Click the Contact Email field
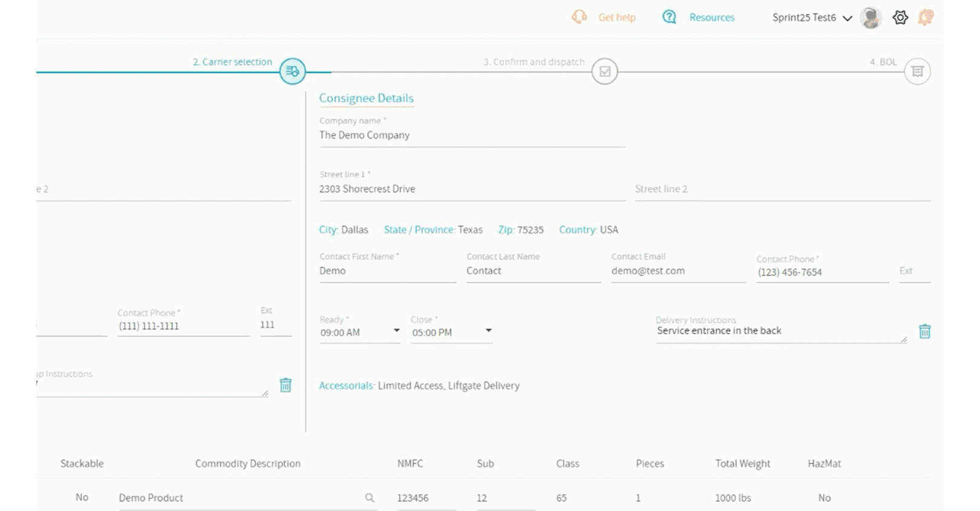 click(x=678, y=271)
